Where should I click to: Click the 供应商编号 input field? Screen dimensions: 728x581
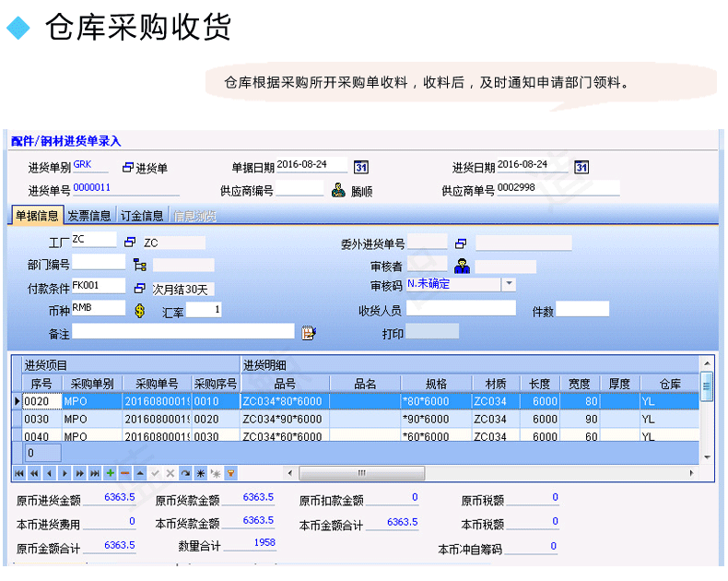(x=299, y=188)
